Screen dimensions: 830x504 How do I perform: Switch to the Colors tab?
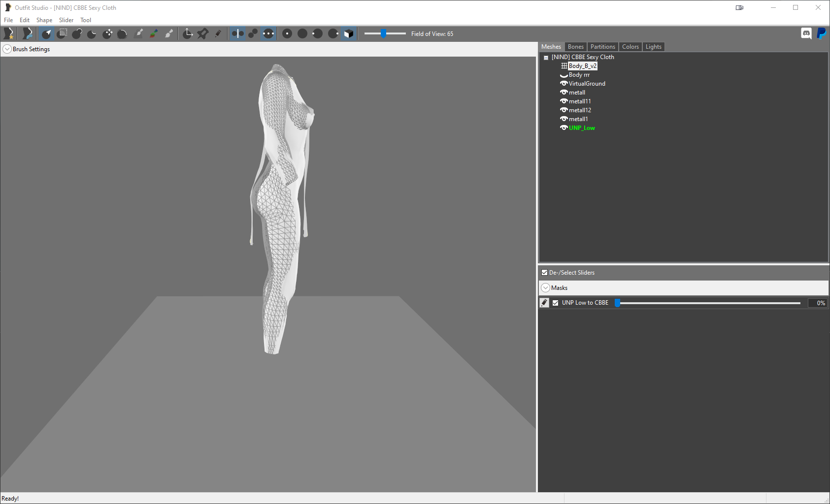(x=630, y=47)
